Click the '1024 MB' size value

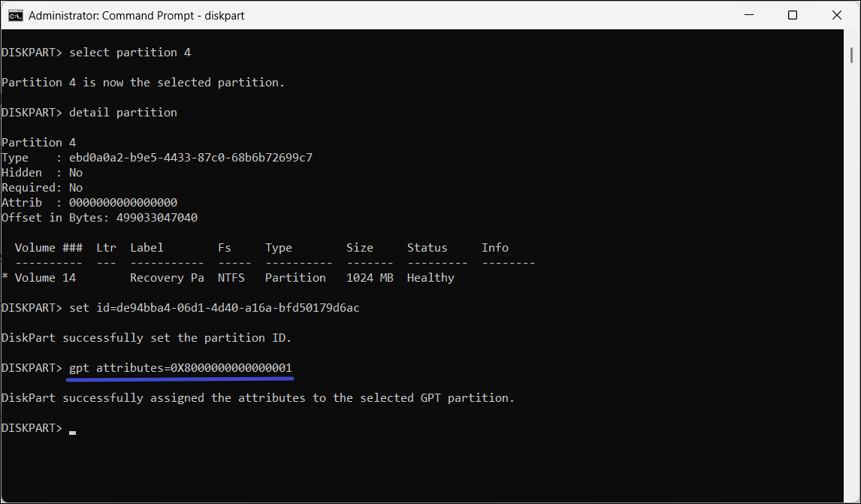coord(370,278)
